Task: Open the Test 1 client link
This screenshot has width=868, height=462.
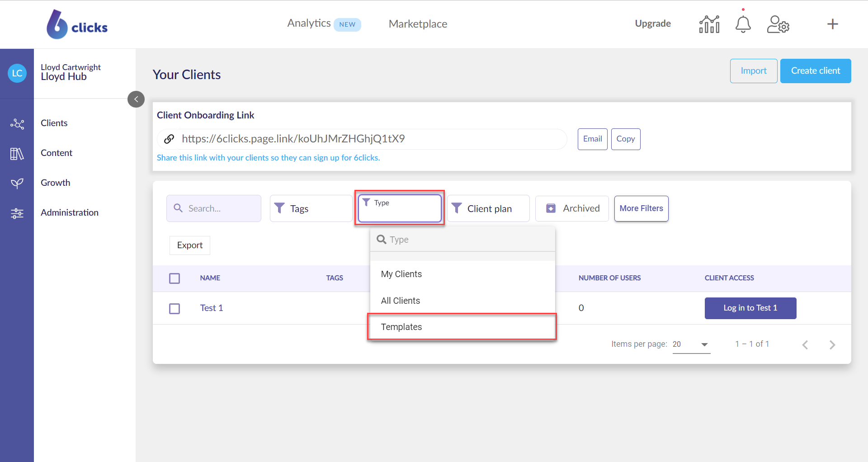Action: coord(212,308)
